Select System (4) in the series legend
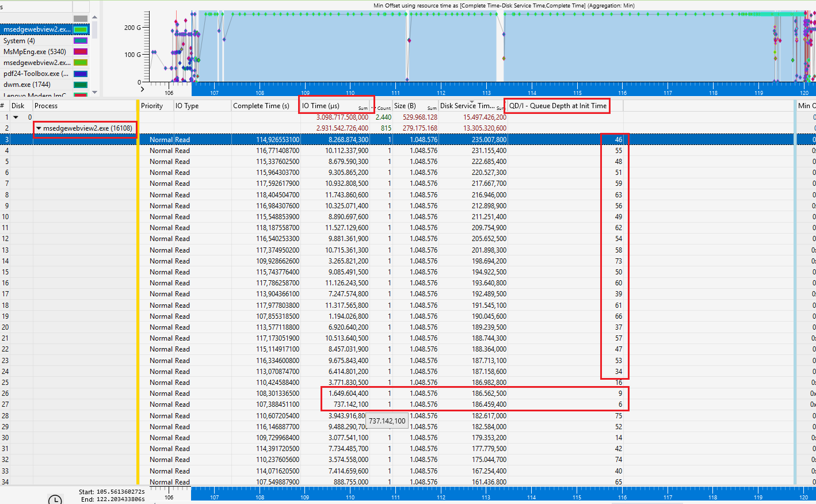816x504 pixels. coord(19,41)
